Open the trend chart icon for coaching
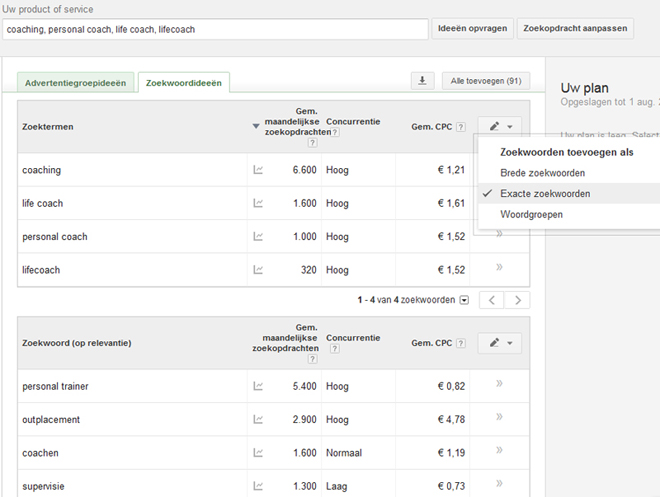 pyautogui.click(x=258, y=170)
